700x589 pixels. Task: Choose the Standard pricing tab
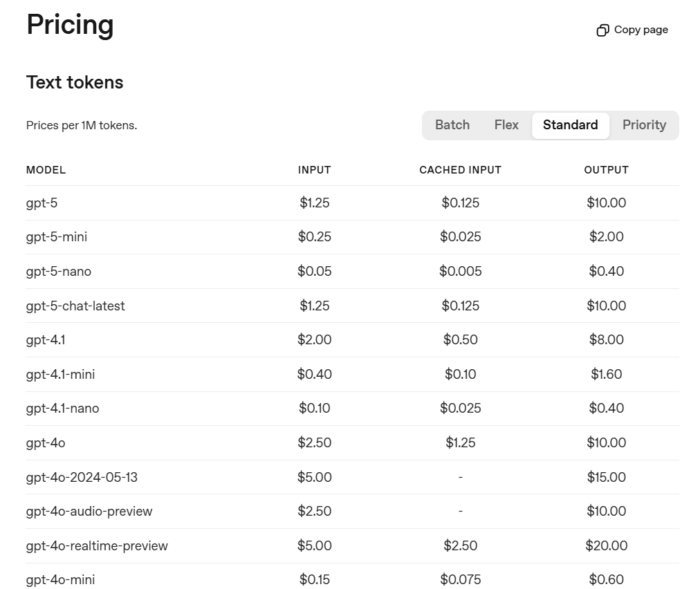point(570,125)
